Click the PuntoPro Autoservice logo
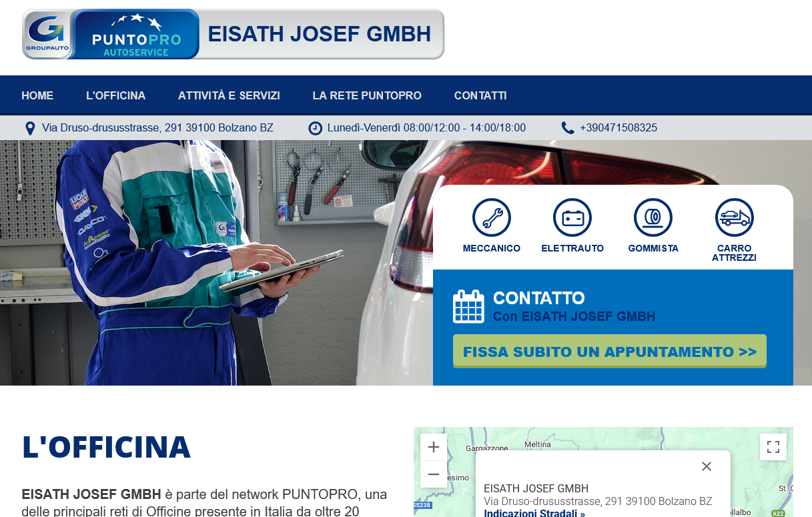Viewport: 812px width, 517px height. [135, 35]
